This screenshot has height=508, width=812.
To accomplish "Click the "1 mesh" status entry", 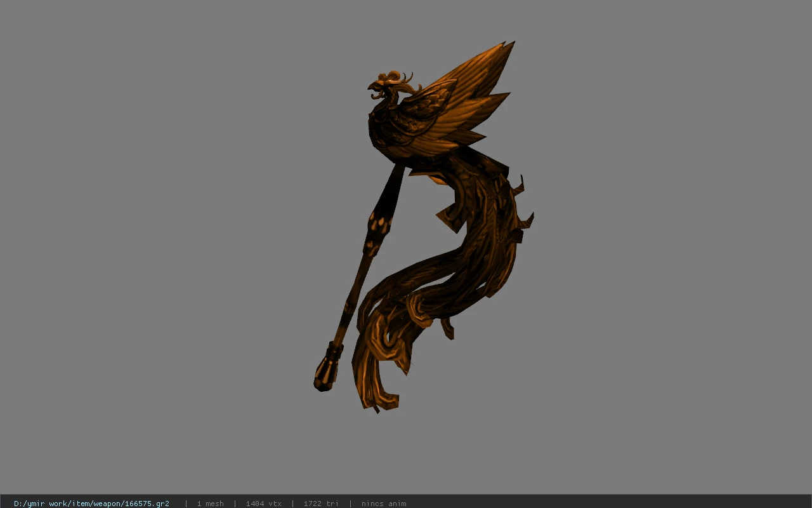I will point(210,504).
